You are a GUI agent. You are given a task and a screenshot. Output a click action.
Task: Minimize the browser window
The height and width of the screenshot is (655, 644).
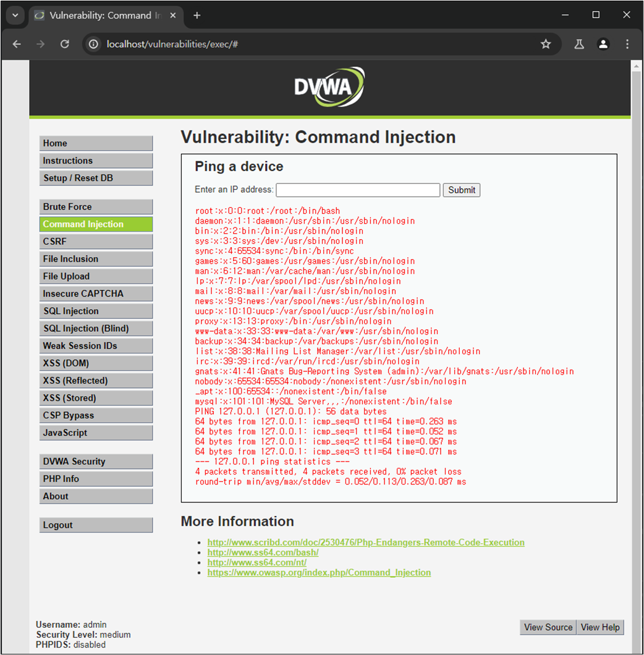[565, 15]
